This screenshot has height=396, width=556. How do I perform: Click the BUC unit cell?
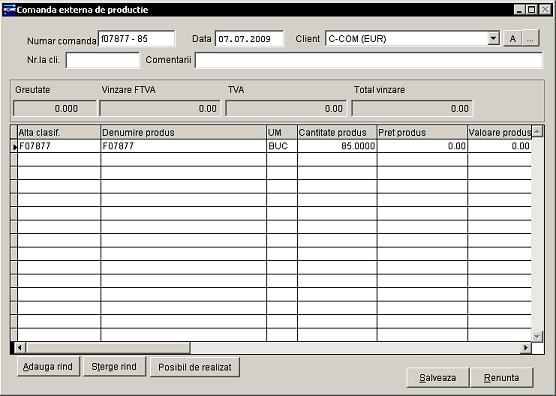(282, 146)
